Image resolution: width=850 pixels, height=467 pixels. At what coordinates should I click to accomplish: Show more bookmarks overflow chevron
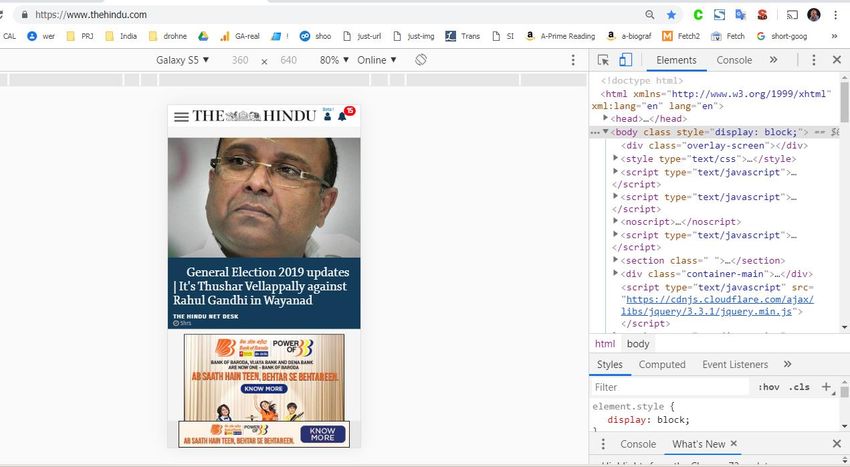[834, 36]
